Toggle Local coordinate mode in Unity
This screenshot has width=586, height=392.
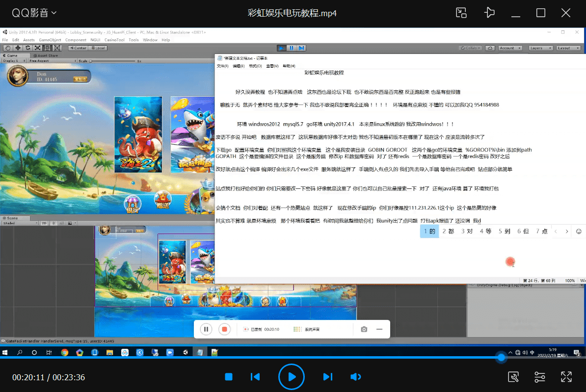tap(98, 48)
